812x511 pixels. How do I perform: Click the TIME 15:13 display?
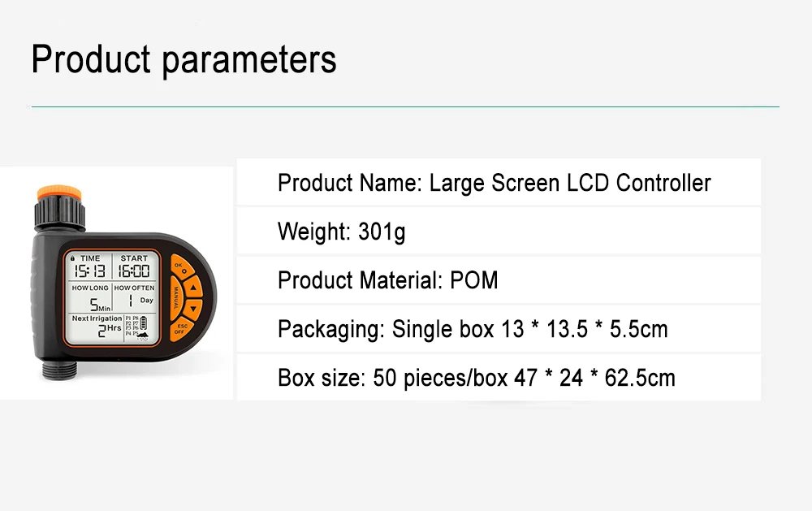click(x=89, y=272)
